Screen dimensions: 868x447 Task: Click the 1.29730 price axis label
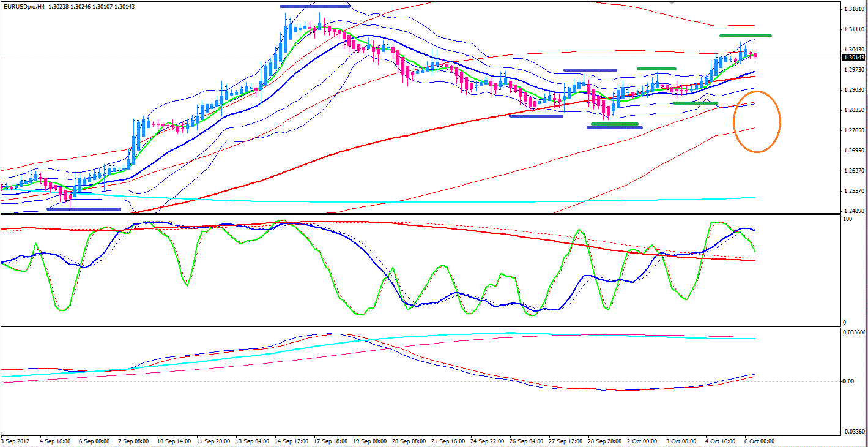click(x=853, y=70)
